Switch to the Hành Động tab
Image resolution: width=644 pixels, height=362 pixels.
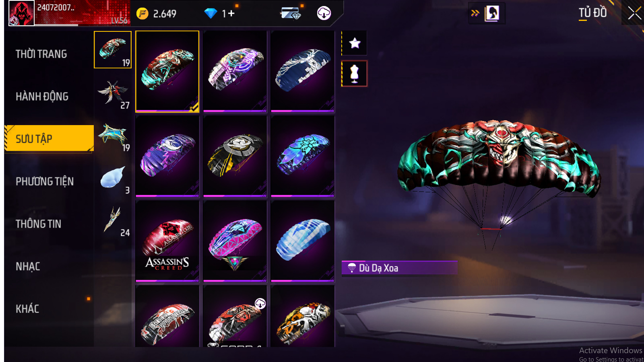(42, 97)
